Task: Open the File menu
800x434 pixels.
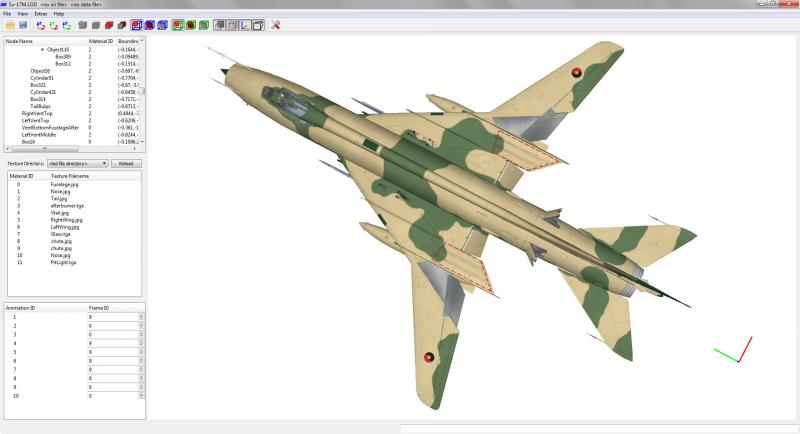Action: (7, 14)
